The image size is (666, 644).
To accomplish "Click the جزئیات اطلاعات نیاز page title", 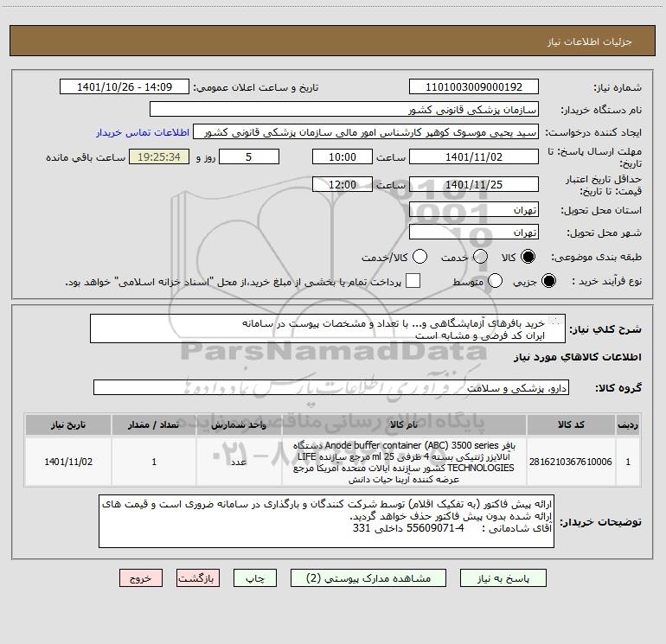I will [x=589, y=41].
